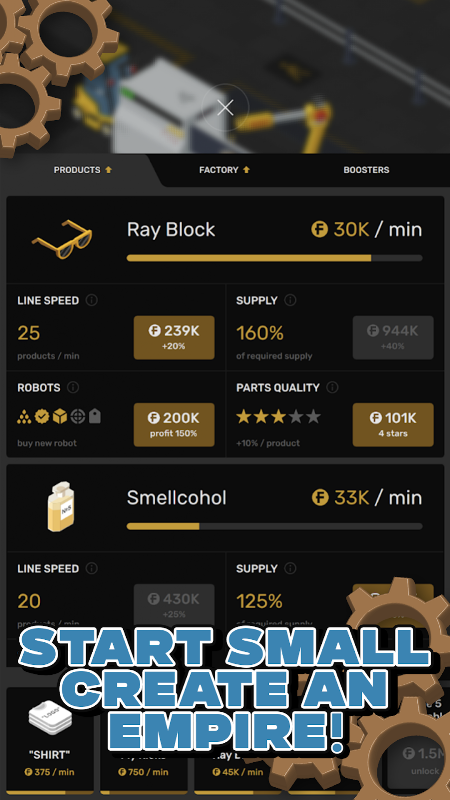This screenshot has width=450, height=800.
Task: Switch to the Factory tab
Action: point(224,170)
